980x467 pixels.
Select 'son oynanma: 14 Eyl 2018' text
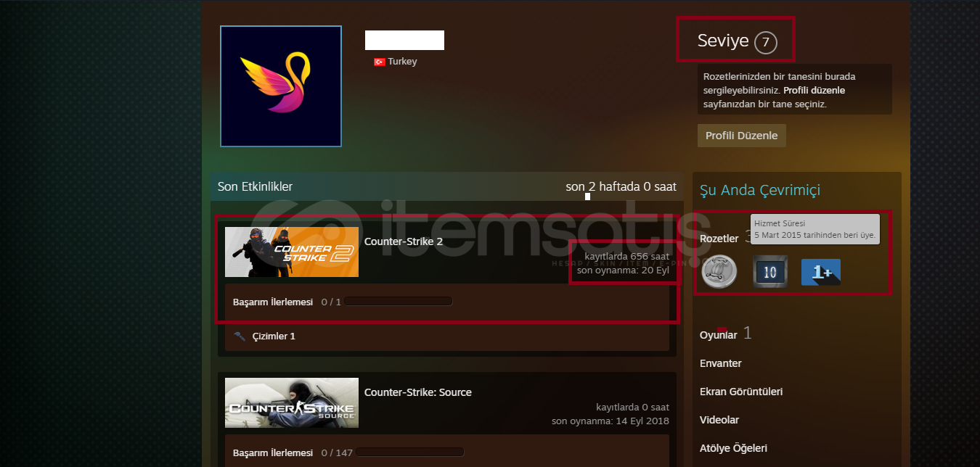click(611, 421)
